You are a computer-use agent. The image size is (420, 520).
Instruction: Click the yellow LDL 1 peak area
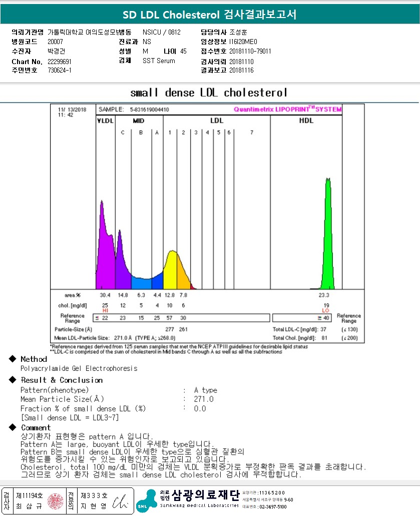(x=171, y=270)
